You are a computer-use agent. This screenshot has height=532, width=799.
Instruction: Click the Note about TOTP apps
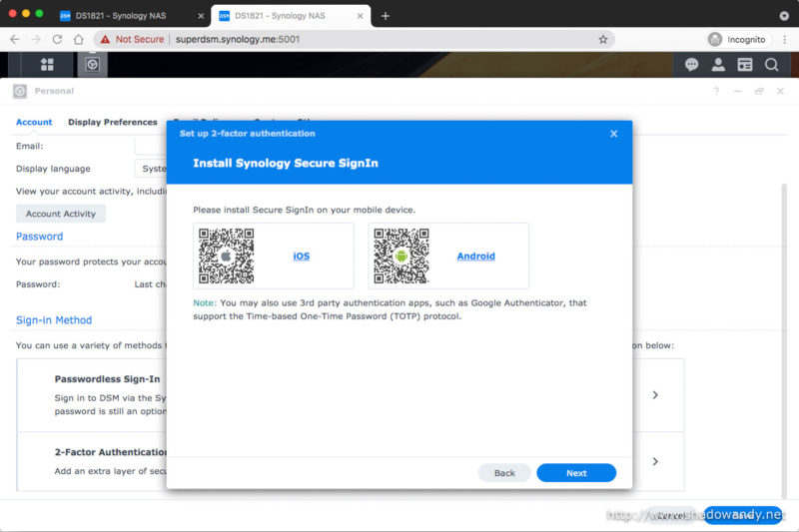(390, 309)
